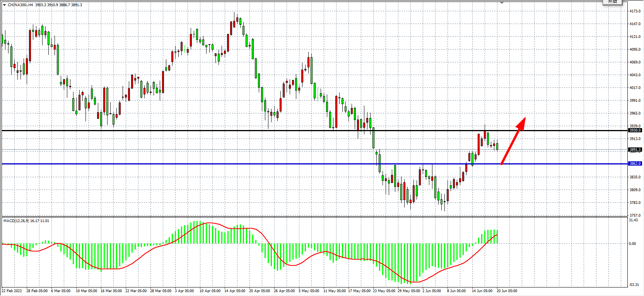644x296 pixels.
Task: Click the 开始 button at top right
Action: click(x=612, y=2)
